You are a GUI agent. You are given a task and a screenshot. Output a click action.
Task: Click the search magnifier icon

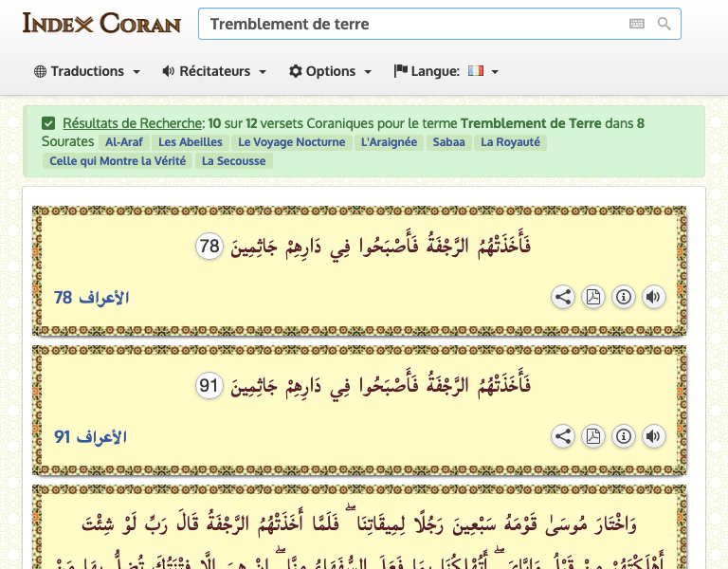[x=664, y=24]
